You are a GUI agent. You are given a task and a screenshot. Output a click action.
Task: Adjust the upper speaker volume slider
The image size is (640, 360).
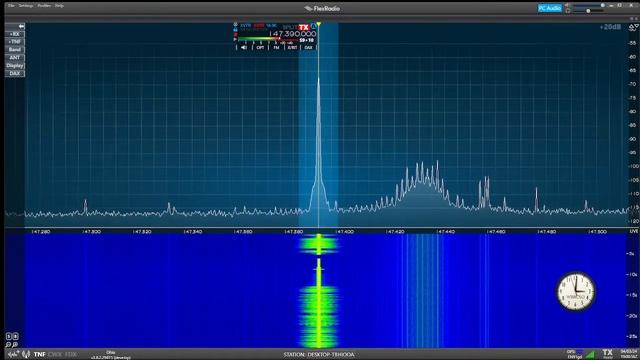click(589, 5)
